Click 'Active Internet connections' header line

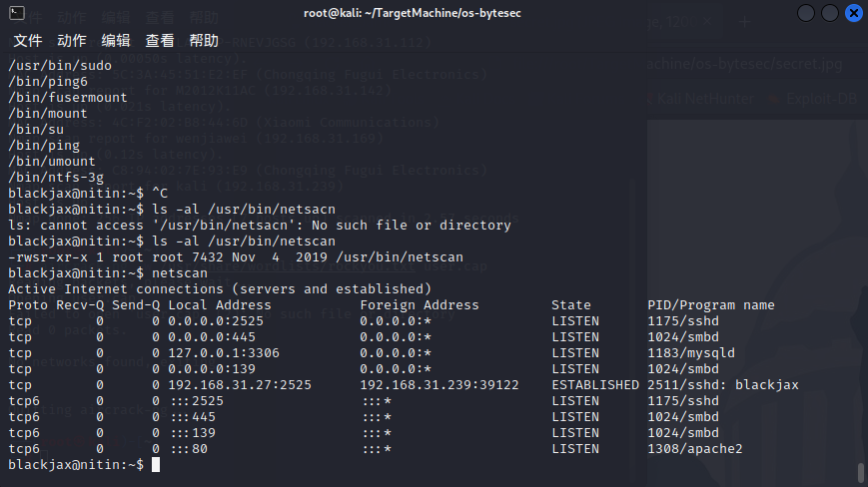tap(220, 289)
